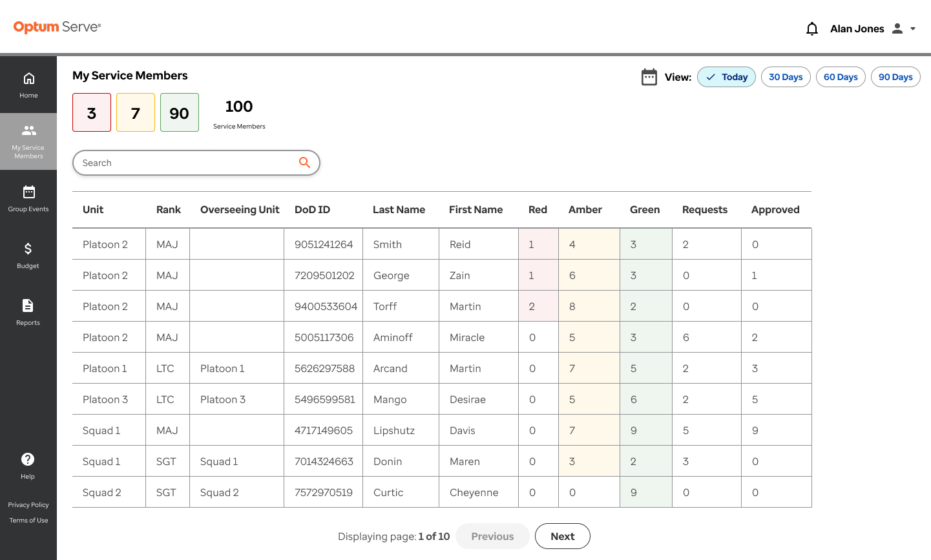The height and width of the screenshot is (560, 931).
Task: Open Group Events calendar icon
Action: pos(29,192)
